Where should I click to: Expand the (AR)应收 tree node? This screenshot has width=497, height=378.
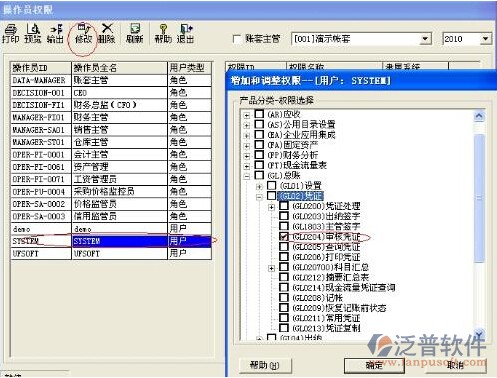tap(247, 115)
